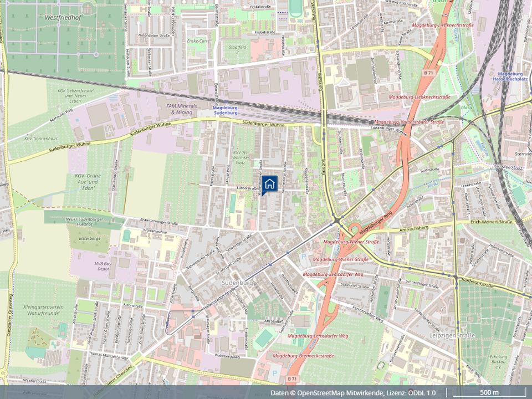Viewport: 532px width, 399px height.
Task: Click the 500 m scale bar
Action: tap(489, 392)
